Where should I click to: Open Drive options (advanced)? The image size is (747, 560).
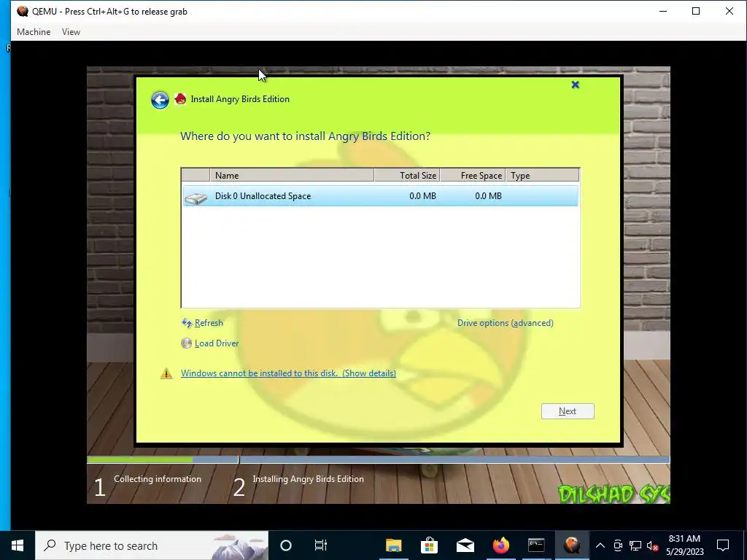click(x=506, y=323)
